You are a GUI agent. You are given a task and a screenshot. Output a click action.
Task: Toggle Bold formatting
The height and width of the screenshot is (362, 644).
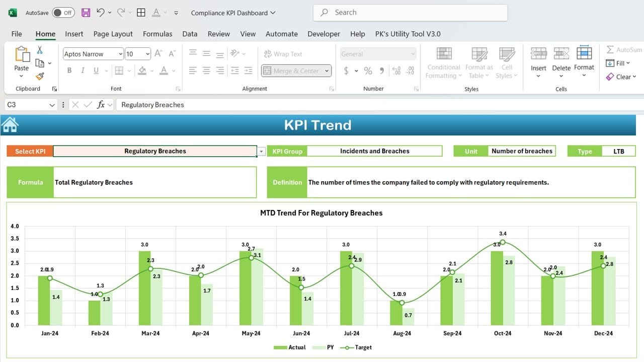click(x=69, y=70)
